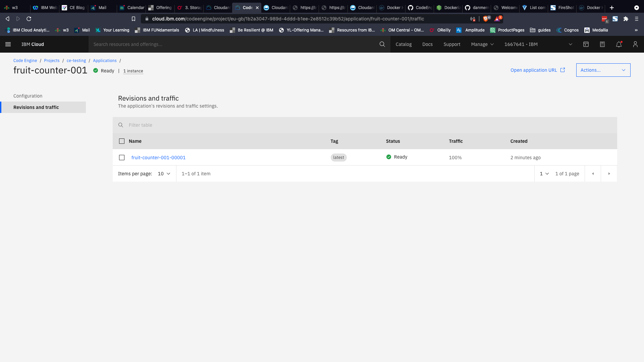
Task: Click the 100% traffic cell
Action: (455, 158)
